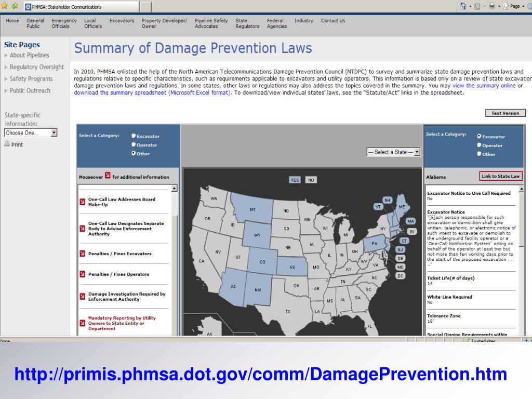Viewport: 532px width, 399px height.
Task: Open the Home navigation item
Action: click(x=12, y=21)
